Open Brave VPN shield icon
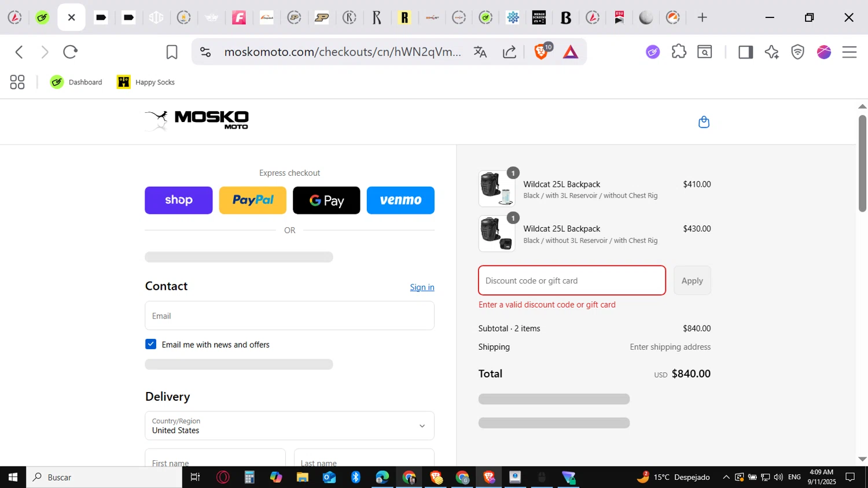Viewport: 868px width, 488px height. (798, 52)
